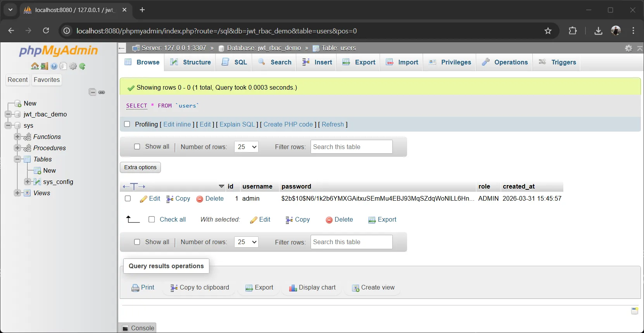This screenshot has width=644, height=333.
Task: Collapse the sys database node
Action: point(8,125)
